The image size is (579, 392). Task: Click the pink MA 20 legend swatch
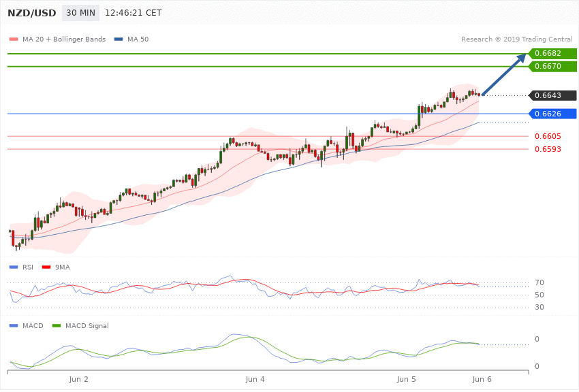[14, 39]
